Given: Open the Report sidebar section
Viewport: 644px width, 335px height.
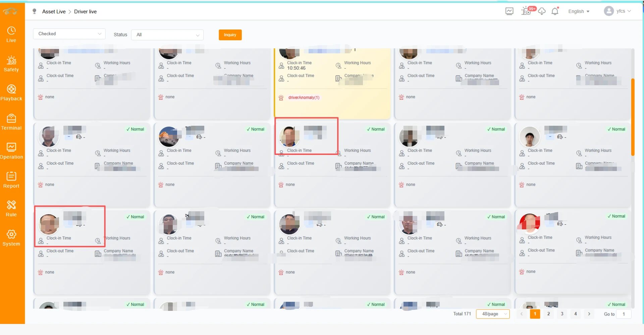Looking at the screenshot, I should 11,180.
